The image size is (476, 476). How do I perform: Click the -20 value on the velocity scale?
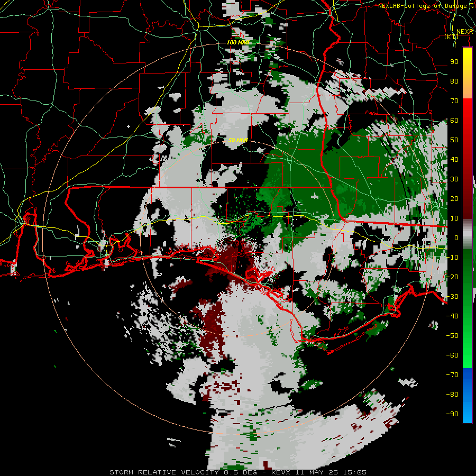tap(452, 277)
